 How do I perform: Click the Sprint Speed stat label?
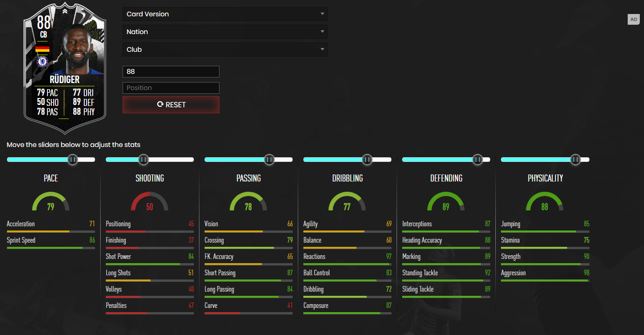click(21, 240)
